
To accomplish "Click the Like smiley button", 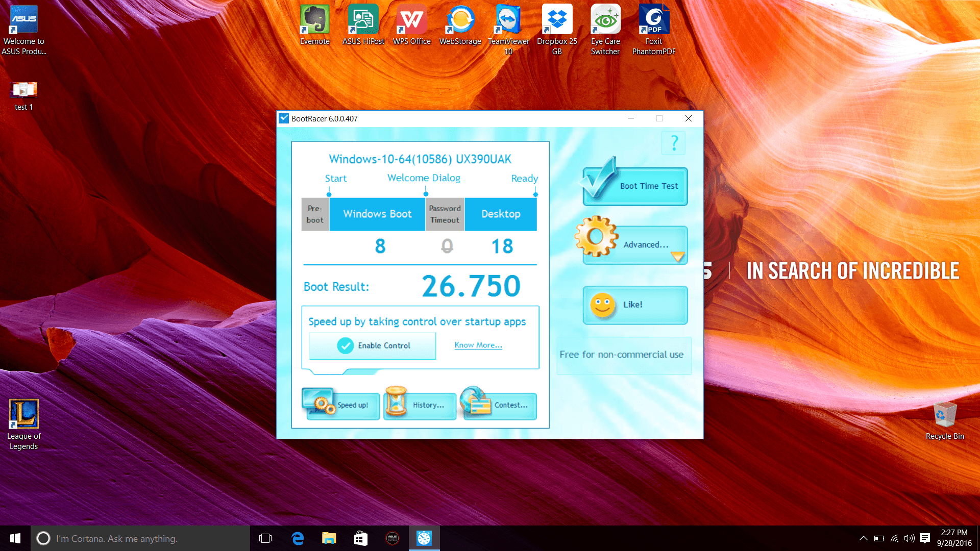I will (635, 305).
